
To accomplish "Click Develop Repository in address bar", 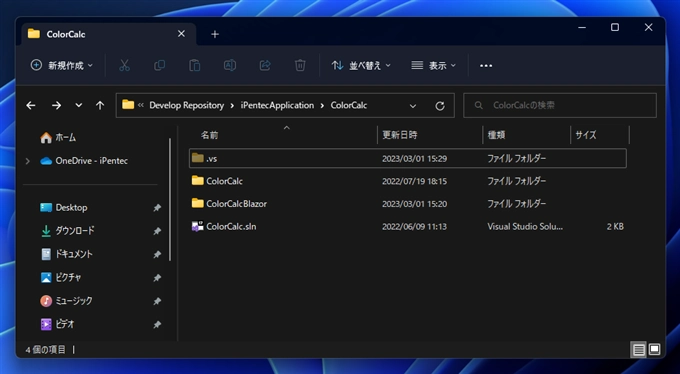I will point(186,105).
